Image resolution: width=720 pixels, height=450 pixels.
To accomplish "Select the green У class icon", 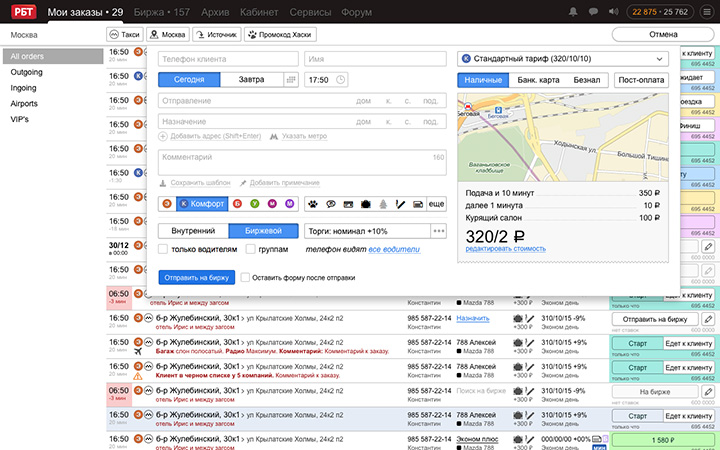I will point(255,204).
